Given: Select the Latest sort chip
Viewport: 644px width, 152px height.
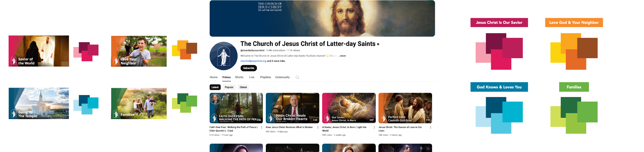Looking at the screenshot, I should pyautogui.click(x=215, y=87).
